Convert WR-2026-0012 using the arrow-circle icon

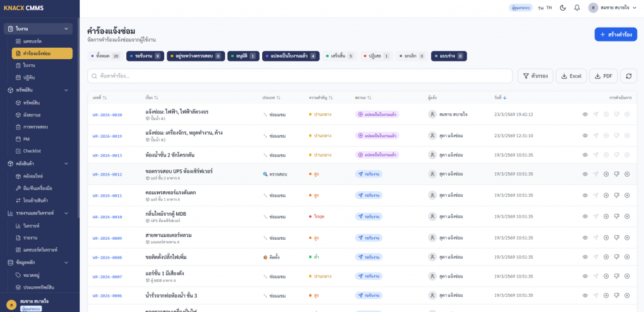[606, 174]
